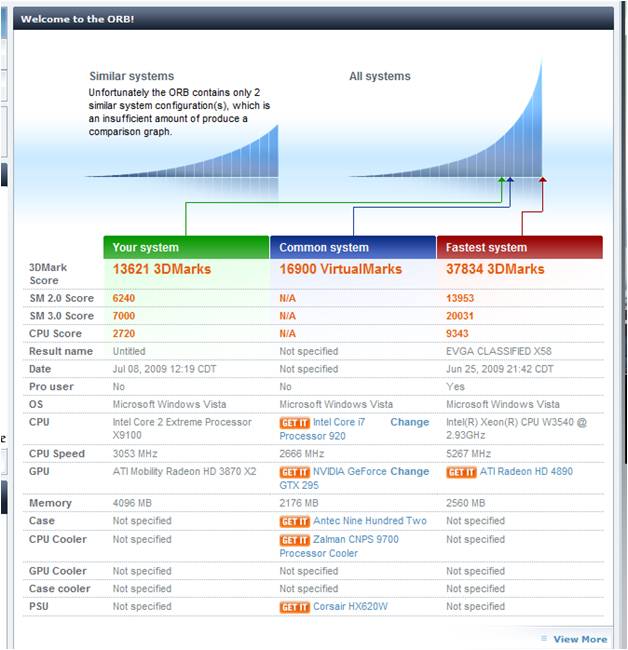Click CPU speed 3053 MHz
The image size is (628, 650).
pyautogui.click(x=135, y=454)
